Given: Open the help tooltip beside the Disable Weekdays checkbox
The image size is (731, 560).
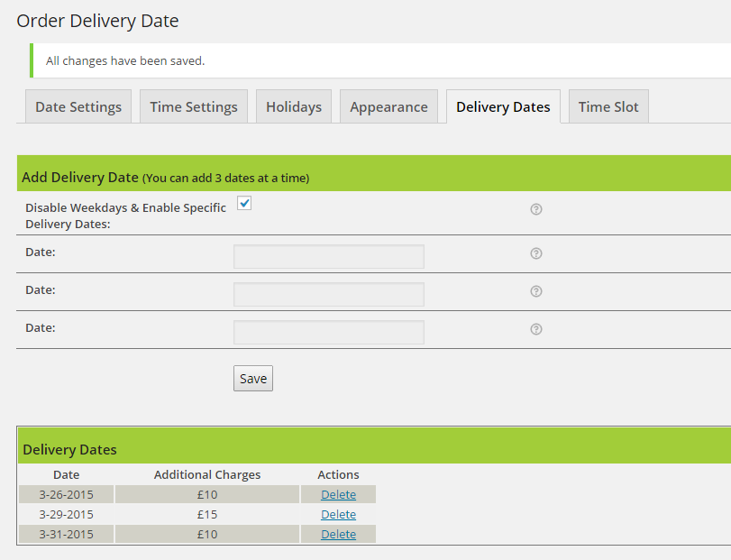Looking at the screenshot, I should 535,208.
